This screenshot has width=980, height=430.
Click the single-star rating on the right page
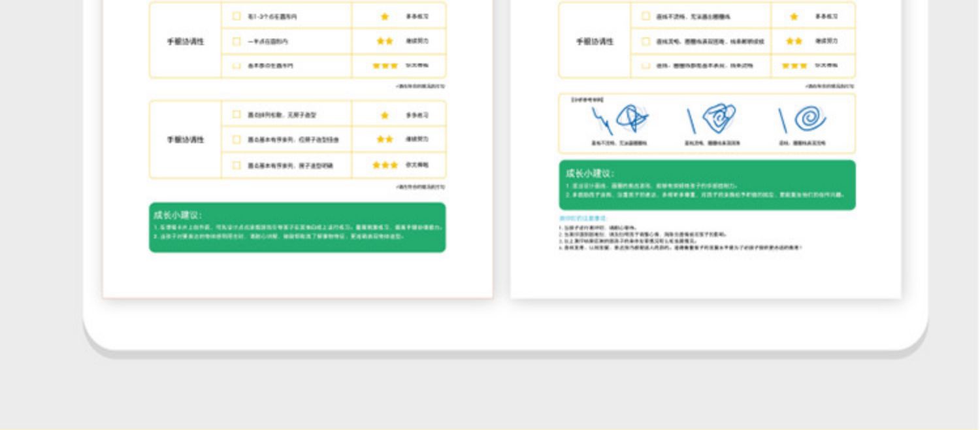tap(794, 16)
